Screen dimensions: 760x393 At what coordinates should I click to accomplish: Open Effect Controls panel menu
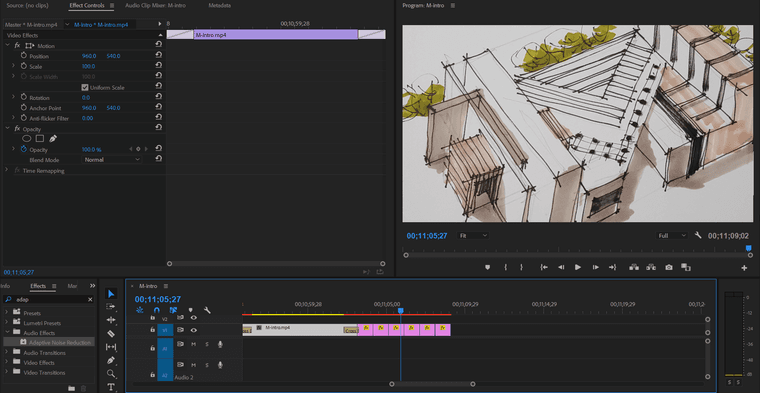[112, 6]
